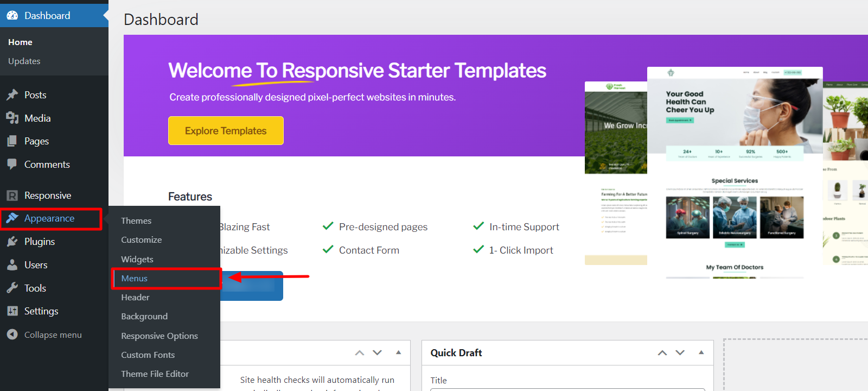Click the Posts pushpin icon
868x391 pixels.
point(12,95)
